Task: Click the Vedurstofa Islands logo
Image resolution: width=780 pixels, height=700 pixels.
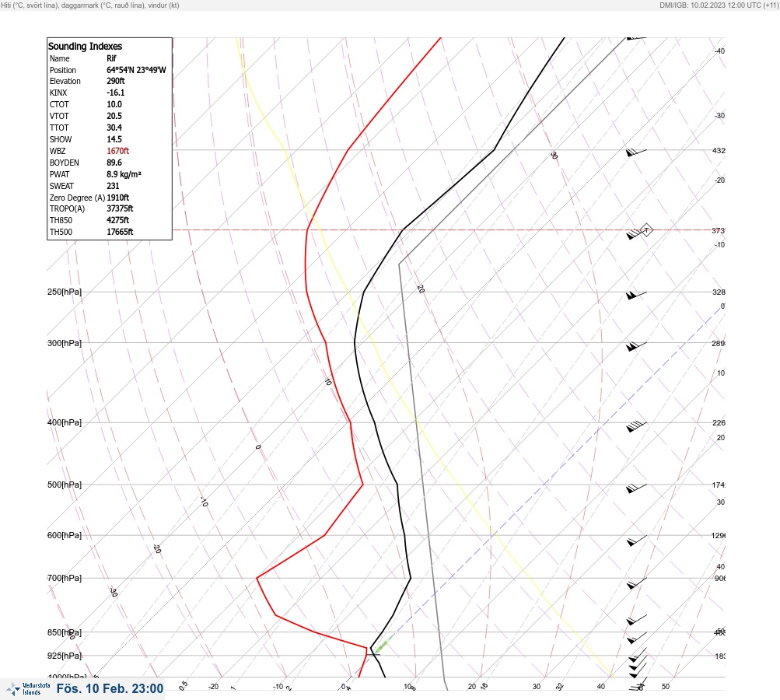Action: (28, 689)
